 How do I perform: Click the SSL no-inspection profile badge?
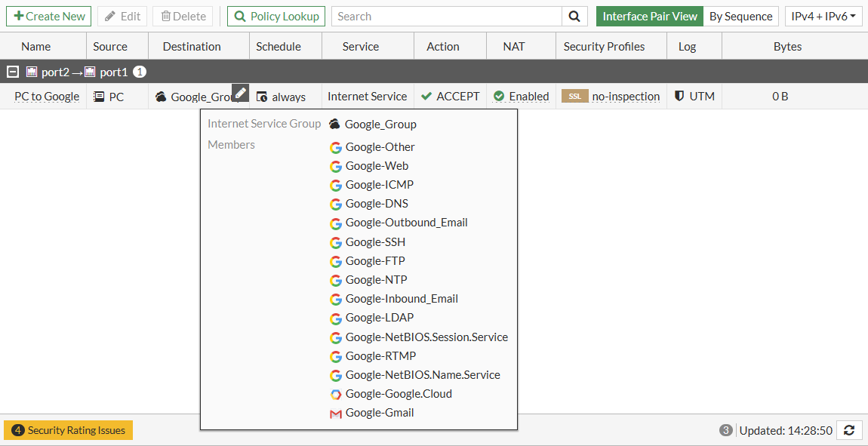coord(574,96)
